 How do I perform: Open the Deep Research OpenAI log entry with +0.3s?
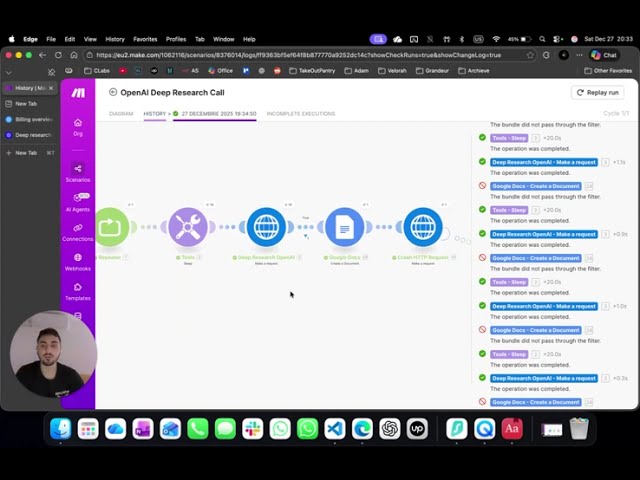[x=544, y=378]
